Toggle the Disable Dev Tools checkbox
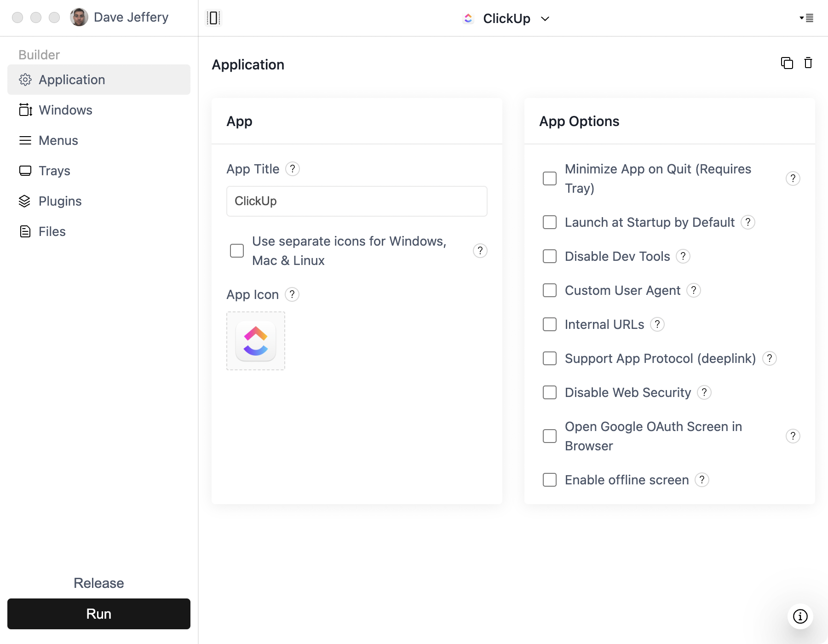 tap(550, 256)
